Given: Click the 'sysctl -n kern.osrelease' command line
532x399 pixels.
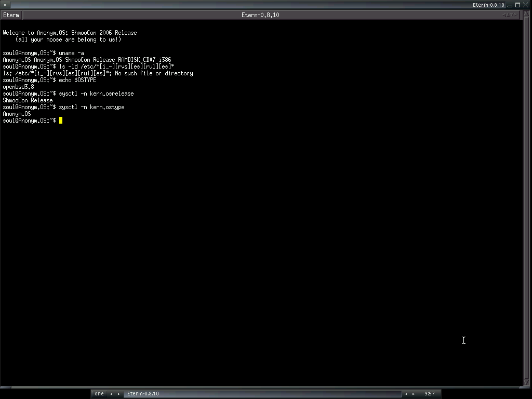Looking at the screenshot, I should coord(68,94).
